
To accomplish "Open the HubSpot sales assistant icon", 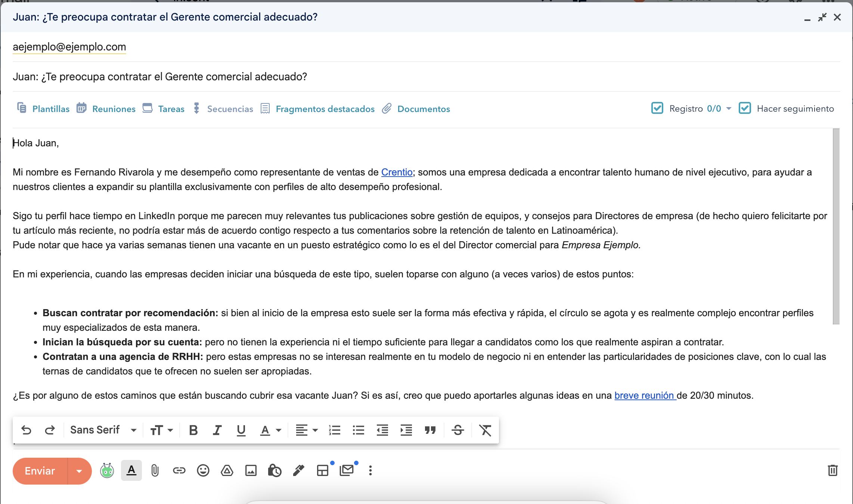I will tap(107, 470).
